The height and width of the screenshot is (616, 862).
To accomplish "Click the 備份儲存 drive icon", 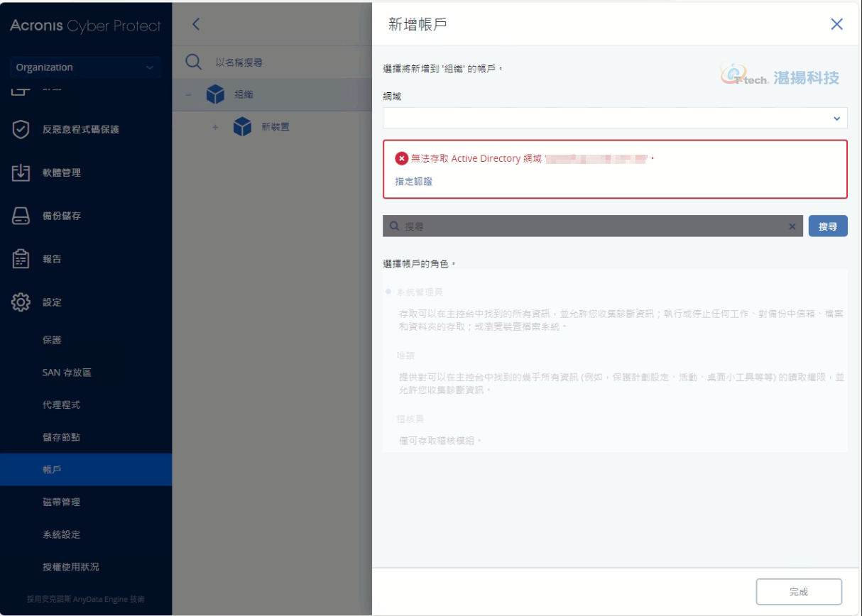I will point(21,216).
